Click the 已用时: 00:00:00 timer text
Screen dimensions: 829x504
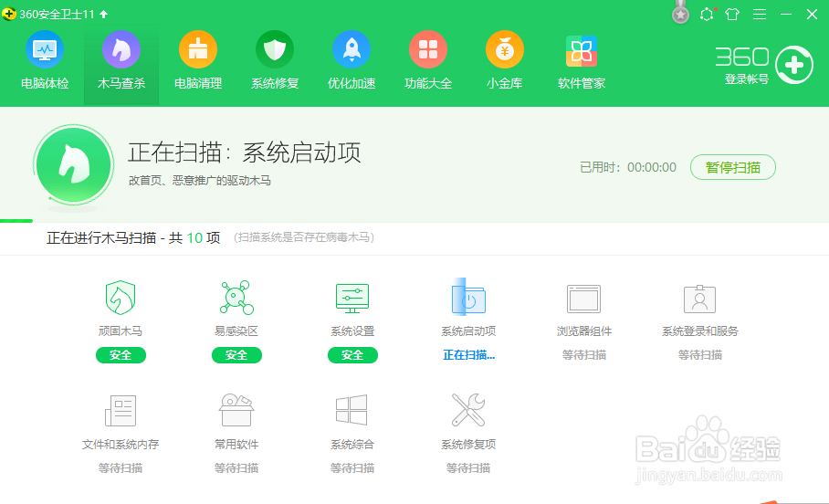click(x=628, y=168)
